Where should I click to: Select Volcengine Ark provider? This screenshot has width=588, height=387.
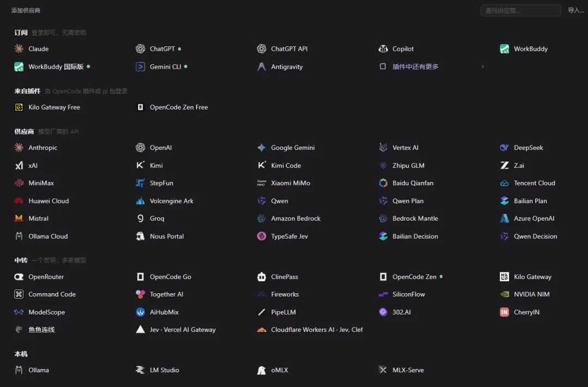[164, 201]
